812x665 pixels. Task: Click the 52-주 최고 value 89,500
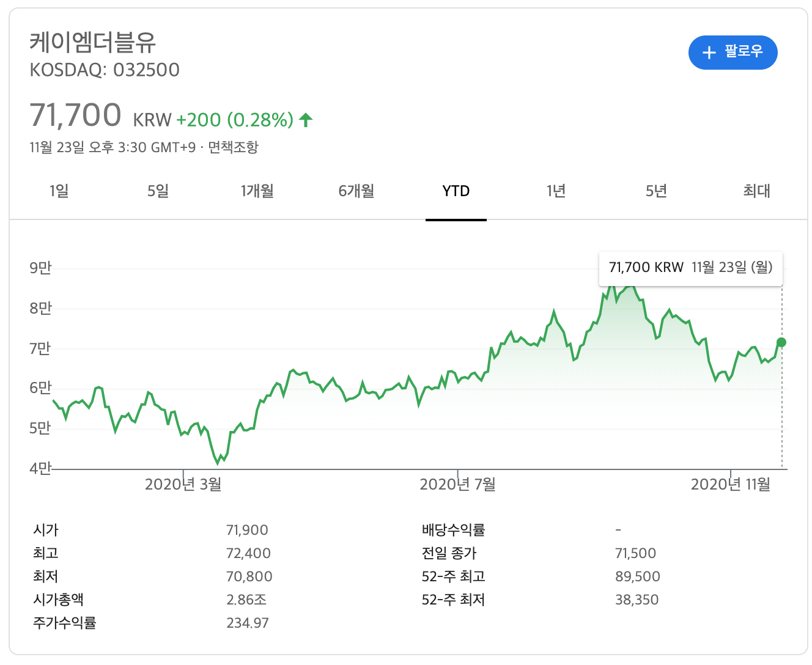pos(638,577)
